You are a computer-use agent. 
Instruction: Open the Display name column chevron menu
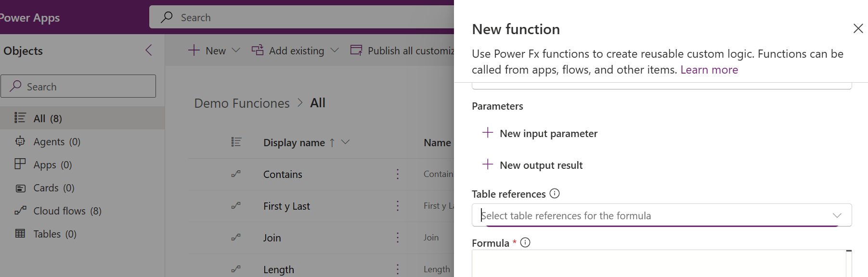click(x=345, y=142)
